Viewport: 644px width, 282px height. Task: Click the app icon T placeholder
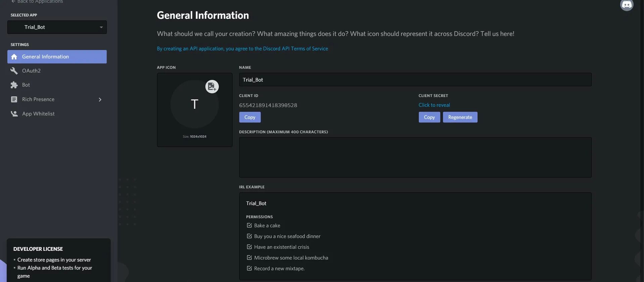(195, 104)
